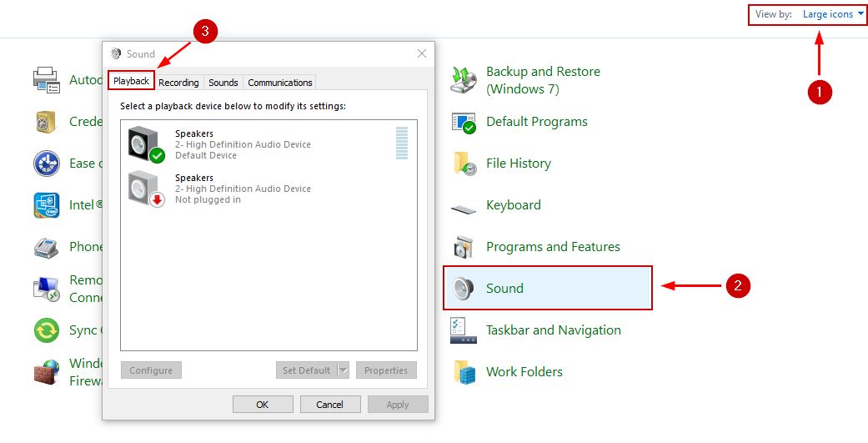The image size is (868, 443).
Task: Select the not plugged in Speakers icon
Action: click(146, 189)
